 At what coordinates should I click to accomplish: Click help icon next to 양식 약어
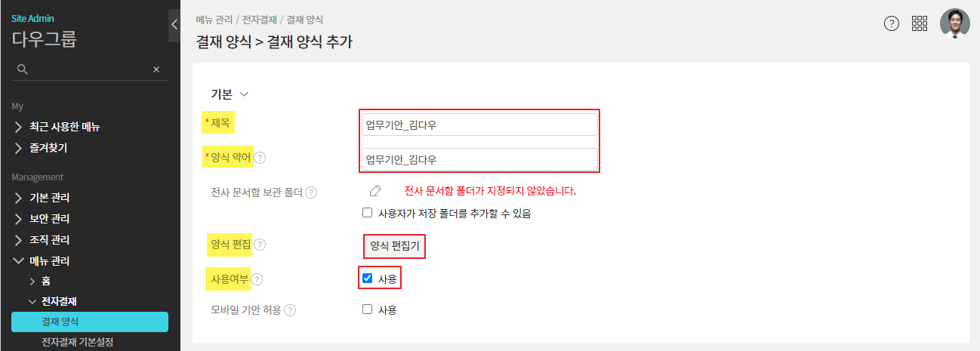tap(260, 159)
